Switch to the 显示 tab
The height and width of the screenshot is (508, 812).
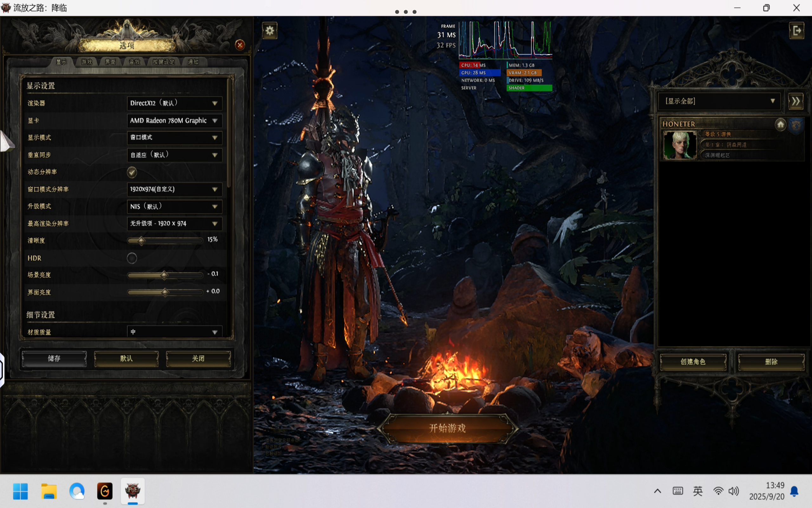[x=61, y=62]
